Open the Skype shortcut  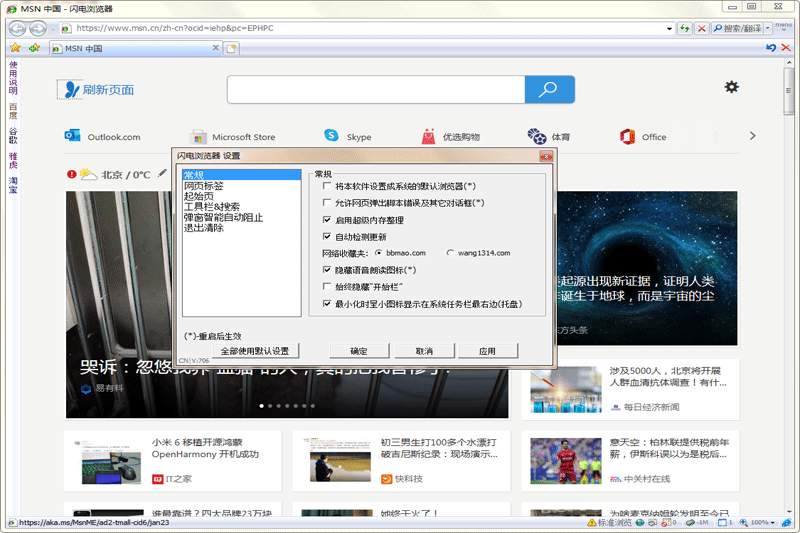[x=347, y=136]
